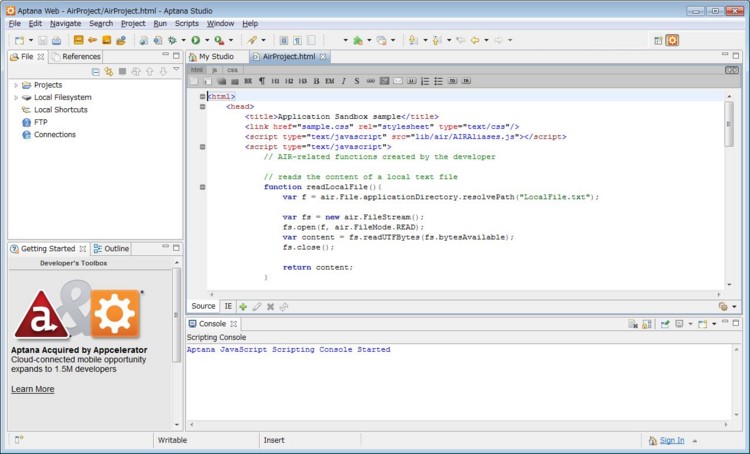Open the New file dropdown arrow
The image size is (750, 454).
click(31, 41)
